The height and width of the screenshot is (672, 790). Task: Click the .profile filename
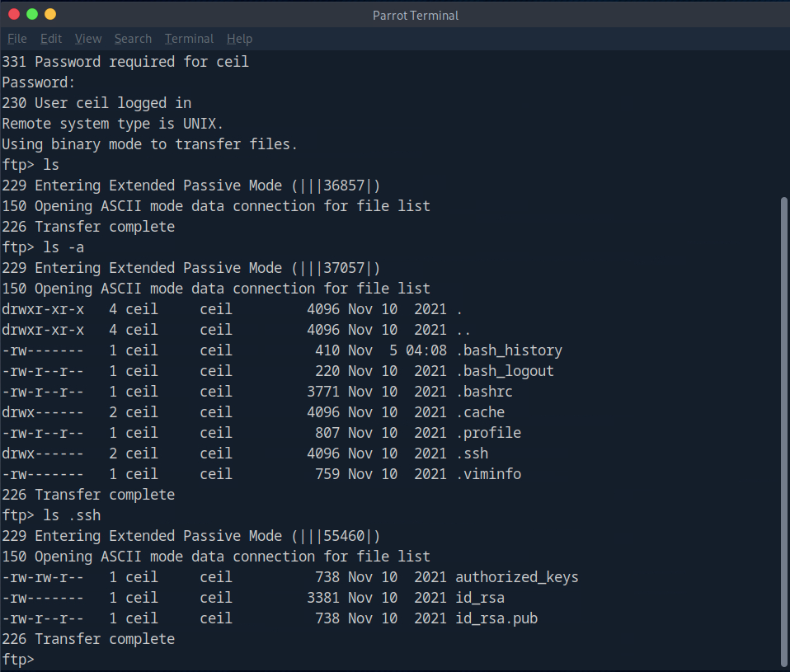pos(487,433)
